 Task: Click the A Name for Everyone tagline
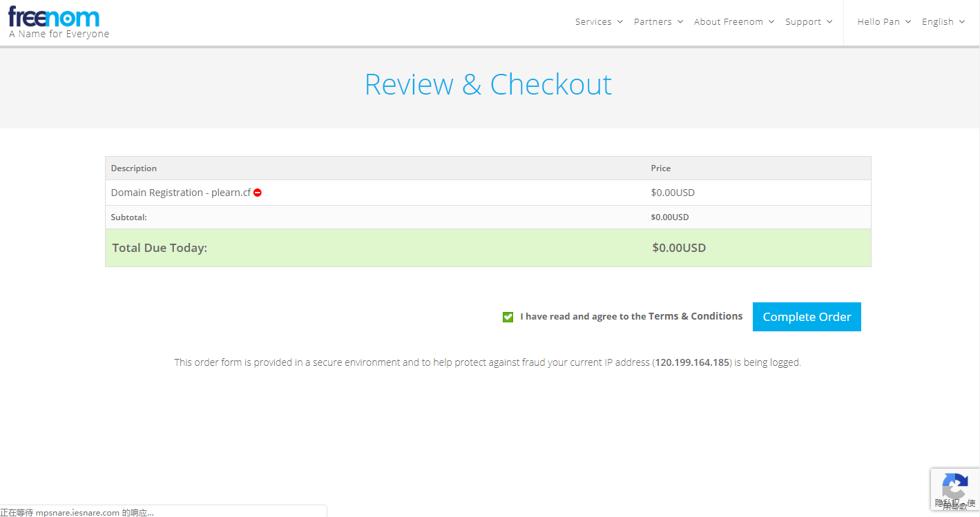[x=59, y=34]
